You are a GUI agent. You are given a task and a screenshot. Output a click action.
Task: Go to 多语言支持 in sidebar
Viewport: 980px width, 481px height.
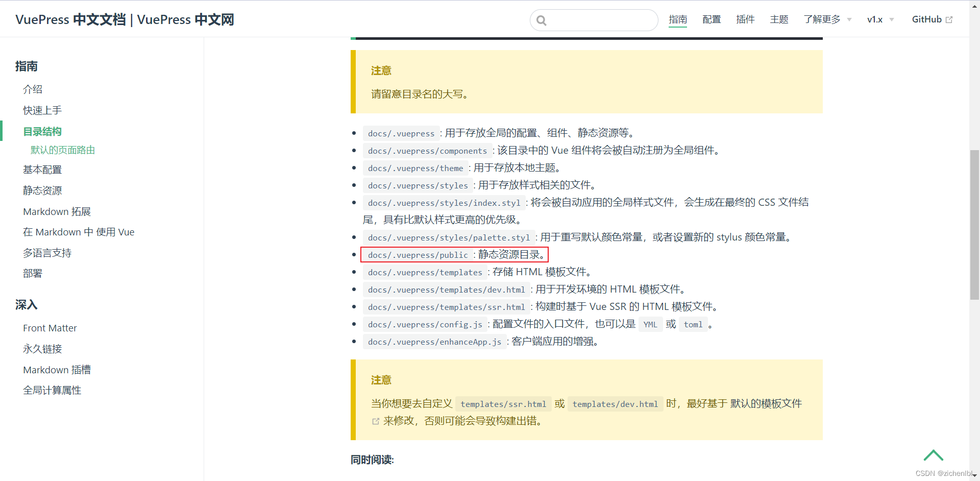click(x=47, y=253)
